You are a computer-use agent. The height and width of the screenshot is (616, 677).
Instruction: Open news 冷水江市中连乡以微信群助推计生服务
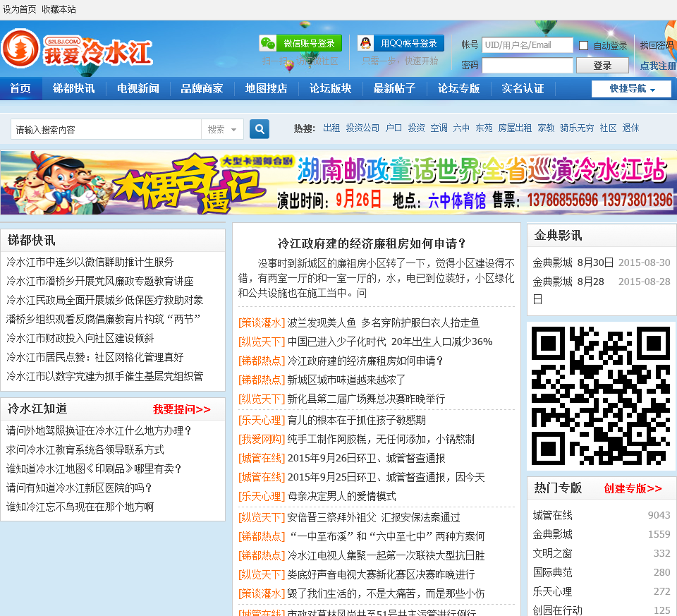click(x=90, y=262)
